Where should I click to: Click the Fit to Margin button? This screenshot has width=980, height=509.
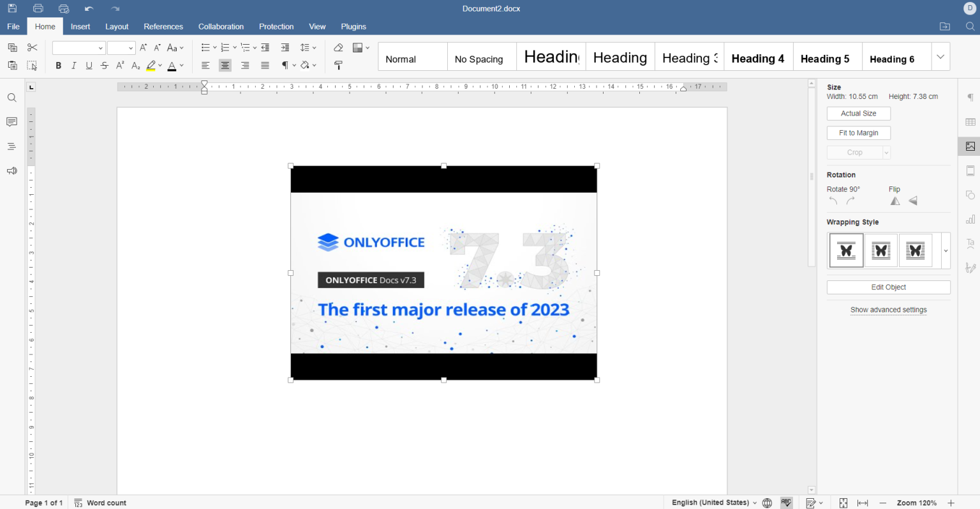(858, 133)
